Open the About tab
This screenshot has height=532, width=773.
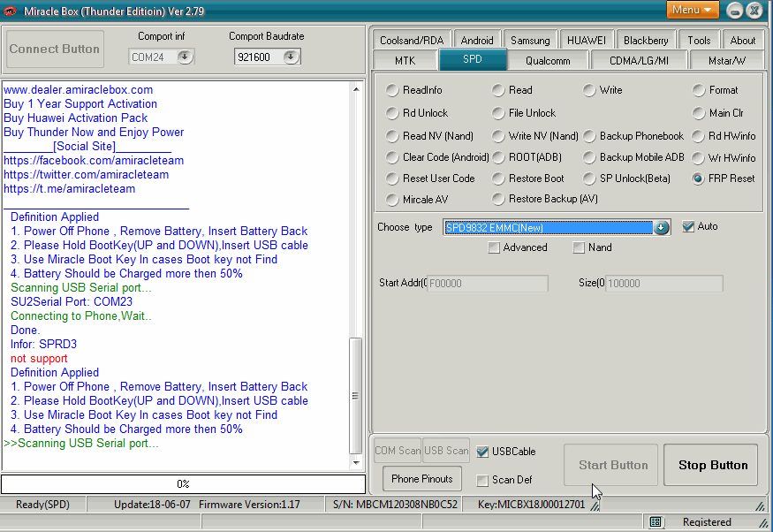pyautogui.click(x=742, y=41)
